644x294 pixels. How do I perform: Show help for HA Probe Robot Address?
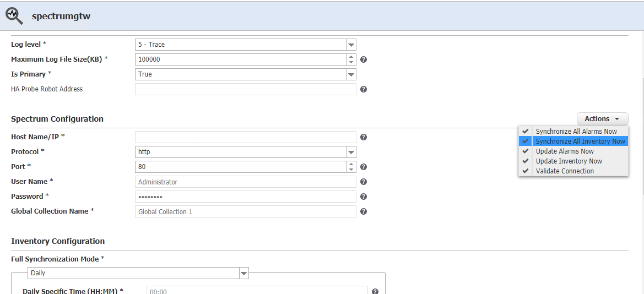364,89
